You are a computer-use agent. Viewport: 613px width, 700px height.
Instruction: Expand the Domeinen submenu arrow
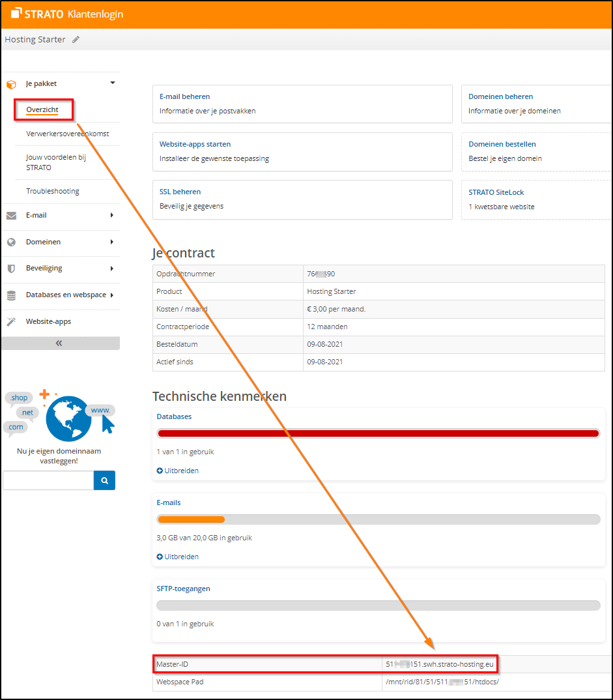112,242
